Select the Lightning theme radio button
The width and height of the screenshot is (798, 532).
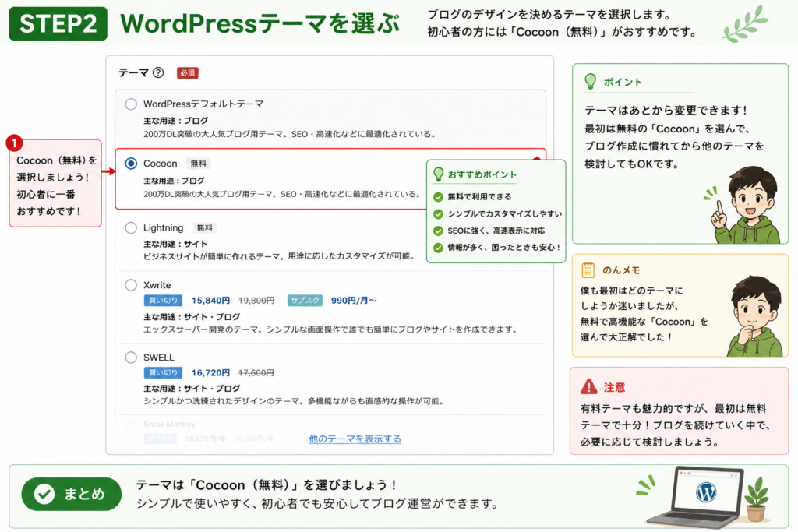click(x=131, y=228)
